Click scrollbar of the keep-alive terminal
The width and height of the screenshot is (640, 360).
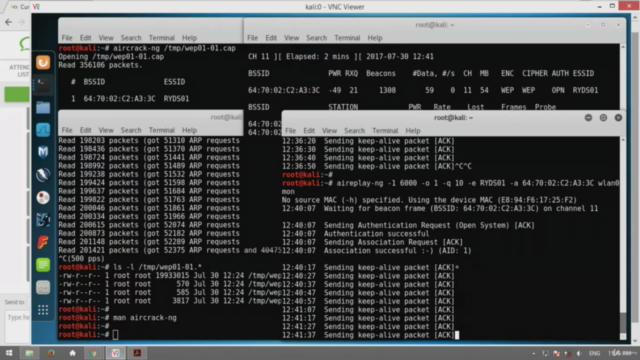(x=623, y=238)
